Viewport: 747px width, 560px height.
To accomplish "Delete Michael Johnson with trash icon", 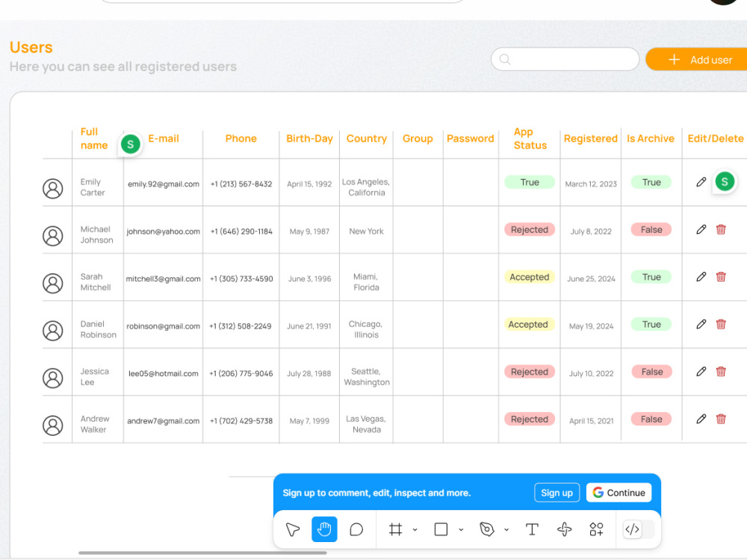I will [721, 229].
